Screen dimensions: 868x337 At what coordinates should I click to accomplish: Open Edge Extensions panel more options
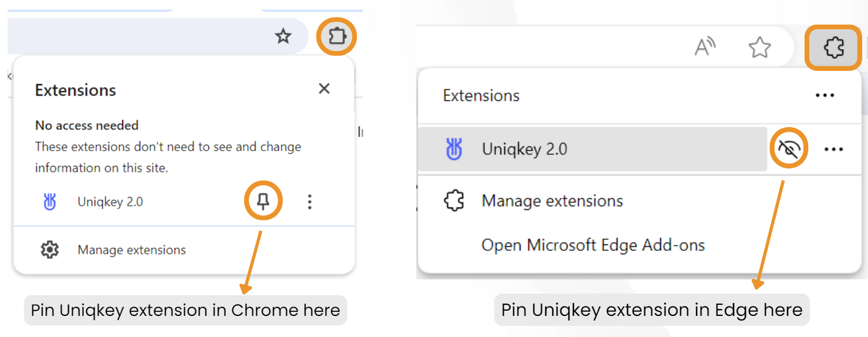[x=825, y=96]
